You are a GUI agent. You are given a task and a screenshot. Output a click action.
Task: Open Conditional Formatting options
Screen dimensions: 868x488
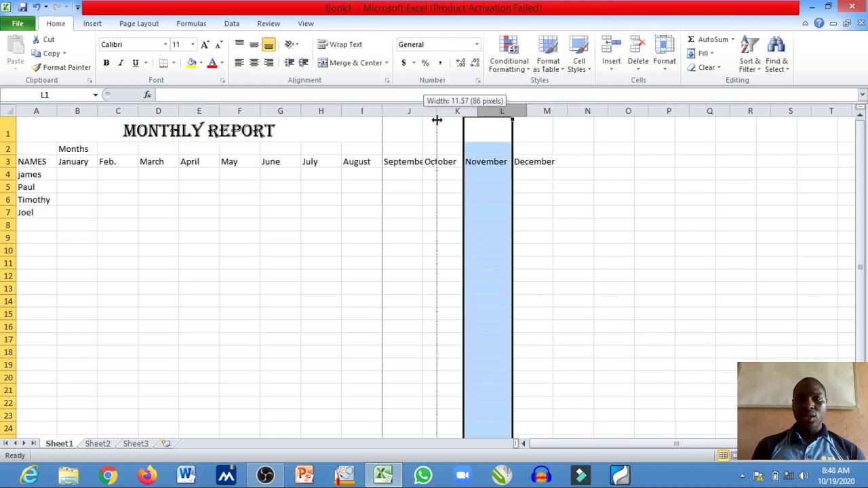pyautogui.click(x=509, y=55)
